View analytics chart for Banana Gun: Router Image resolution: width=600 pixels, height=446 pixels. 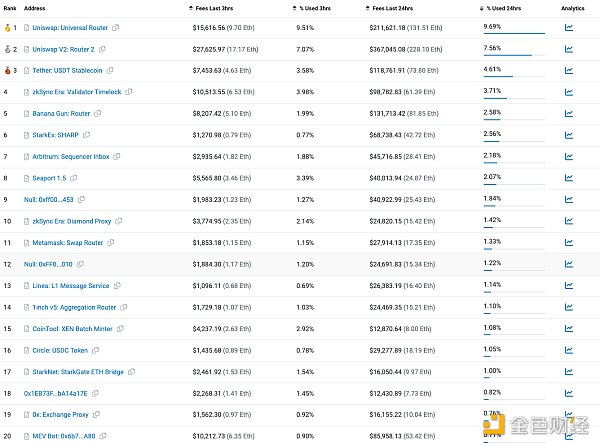569,114
